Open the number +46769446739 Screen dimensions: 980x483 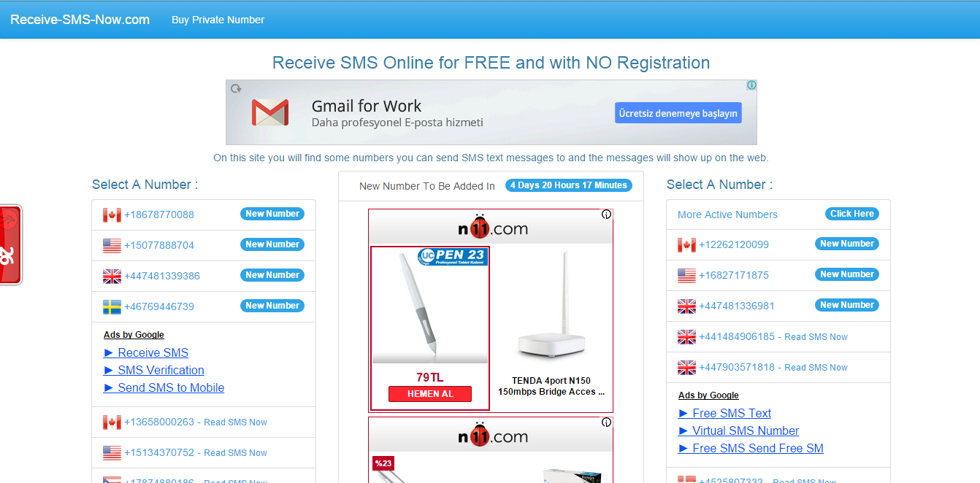click(159, 306)
